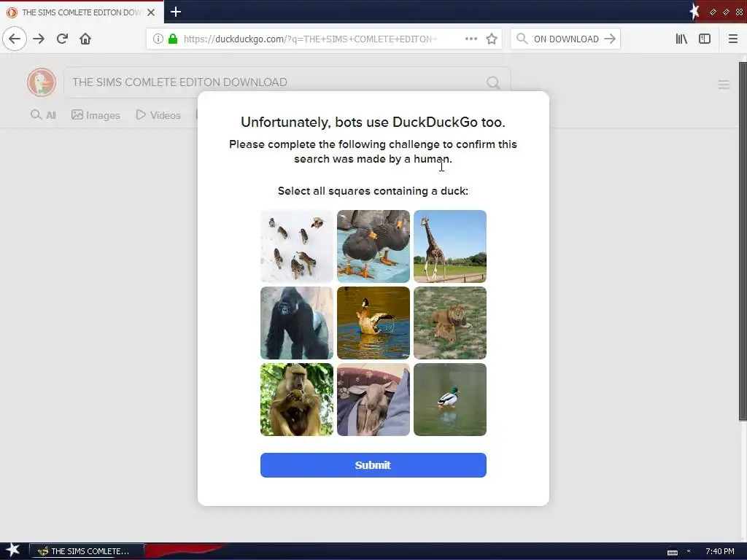The width and height of the screenshot is (747, 560).
Task: Close the SIMS COMLETE EDITON tab
Action: click(151, 12)
